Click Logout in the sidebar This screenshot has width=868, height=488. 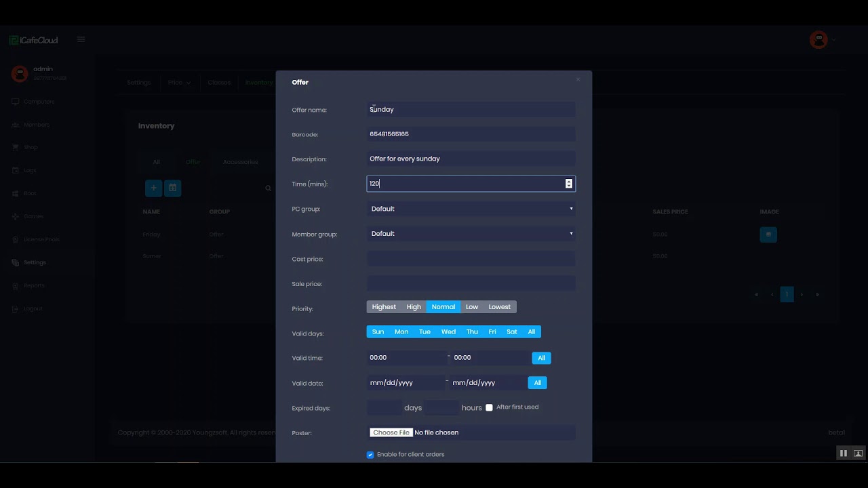click(x=28, y=308)
